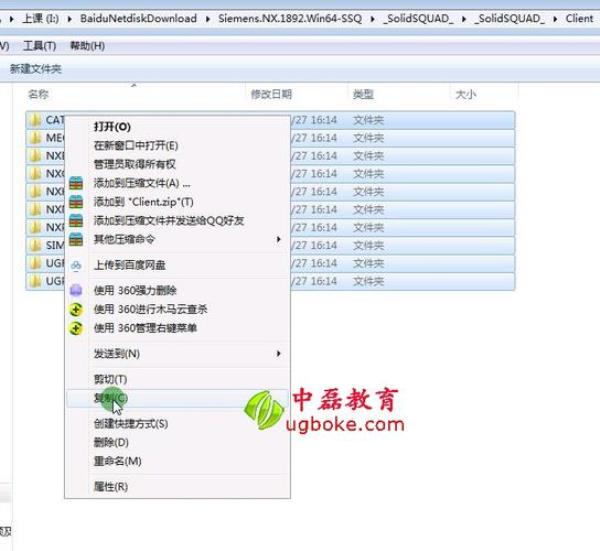This screenshot has width=600, height=551.
Task: Choose 剪切(T) from the context menu
Action: pyautogui.click(x=110, y=380)
